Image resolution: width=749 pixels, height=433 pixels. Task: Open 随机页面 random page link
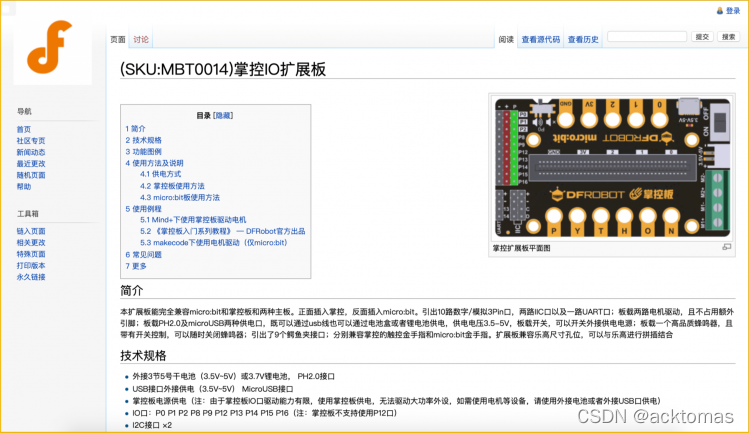[31, 175]
